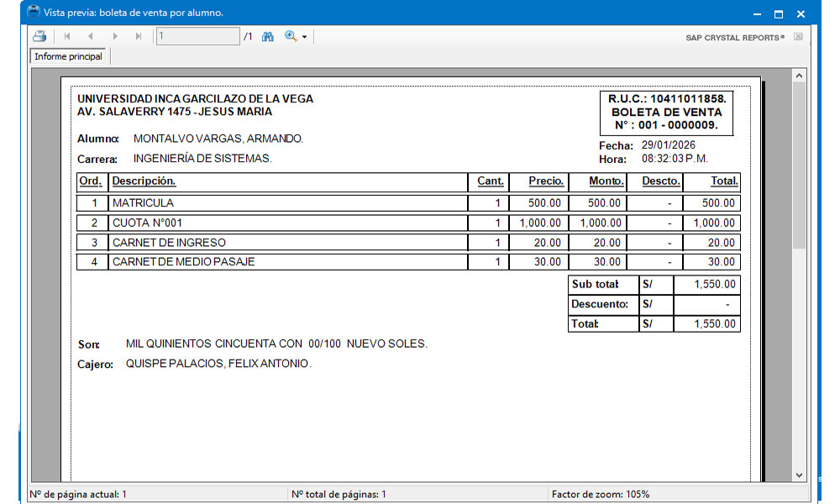
Task: Click the vertical scrollbar thumb
Action: (800, 165)
